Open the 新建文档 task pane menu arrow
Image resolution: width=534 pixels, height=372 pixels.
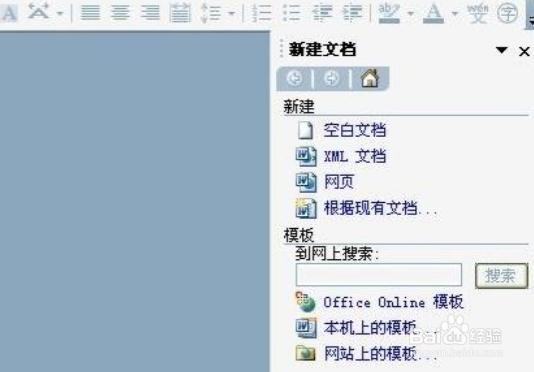(x=501, y=50)
